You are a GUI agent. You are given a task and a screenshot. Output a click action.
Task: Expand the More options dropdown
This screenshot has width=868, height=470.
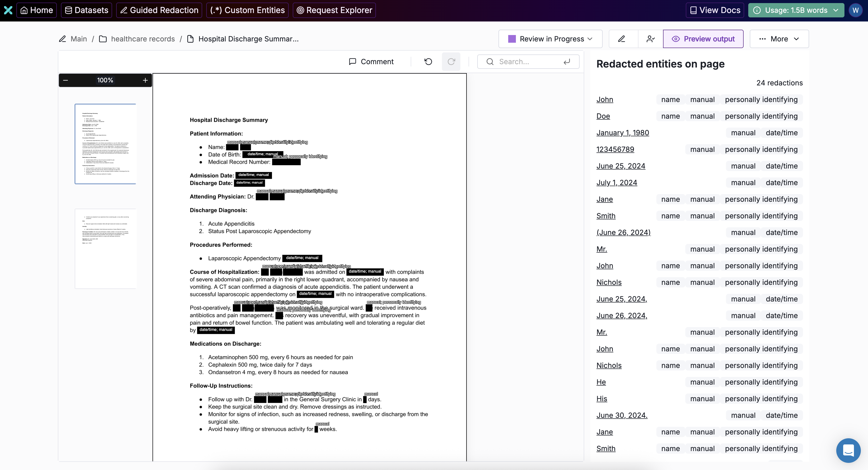coord(779,39)
